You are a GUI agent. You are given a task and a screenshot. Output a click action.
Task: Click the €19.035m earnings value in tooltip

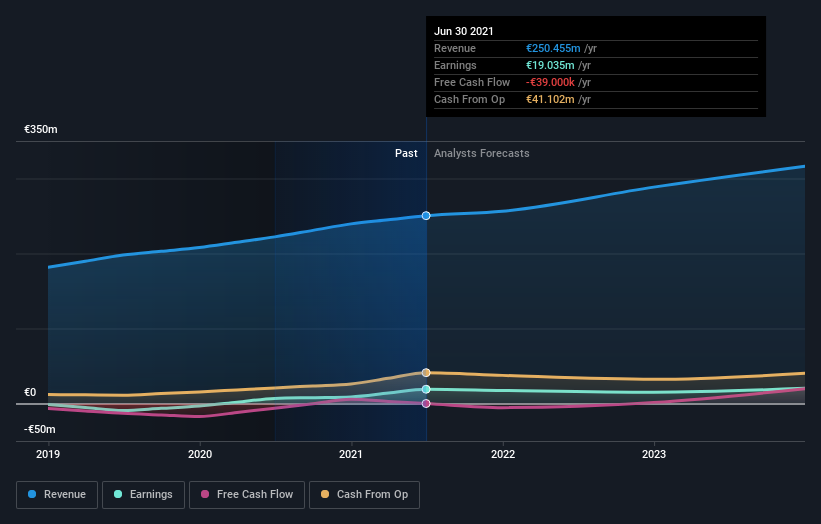point(550,65)
